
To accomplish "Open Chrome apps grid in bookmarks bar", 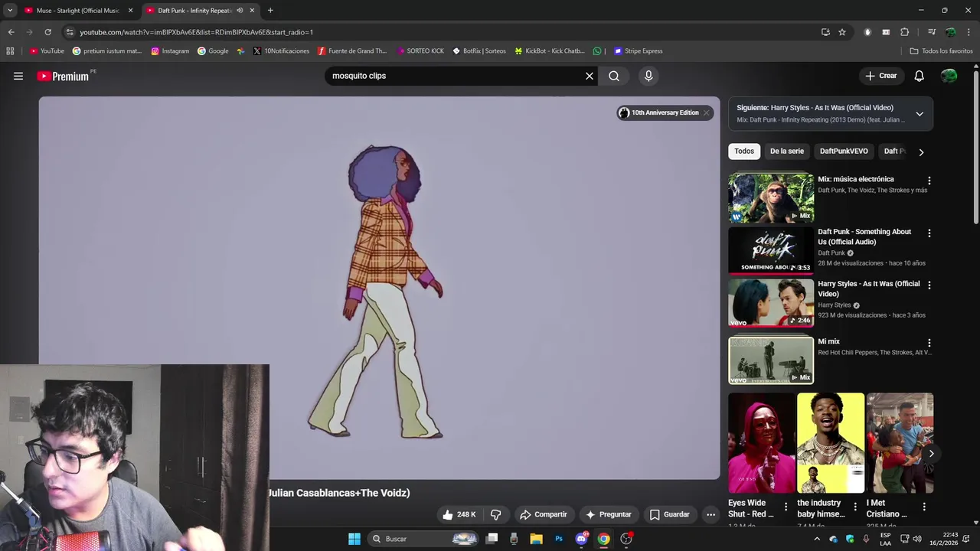I will 10,51.
